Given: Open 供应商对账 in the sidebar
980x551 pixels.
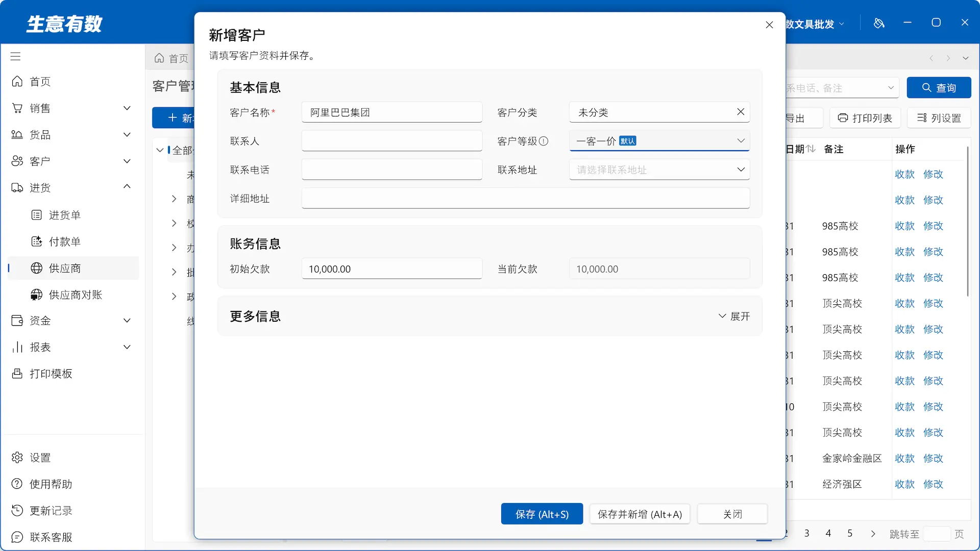Looking at the screenshot, I should coord(75,295).
